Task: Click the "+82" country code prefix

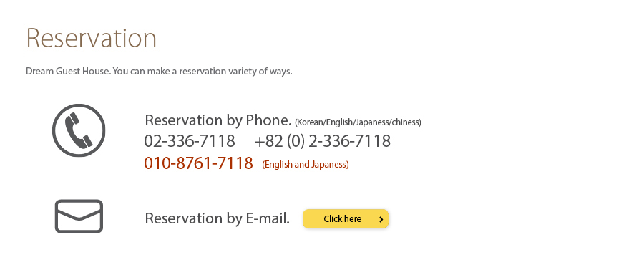Action: coord(268,141)
